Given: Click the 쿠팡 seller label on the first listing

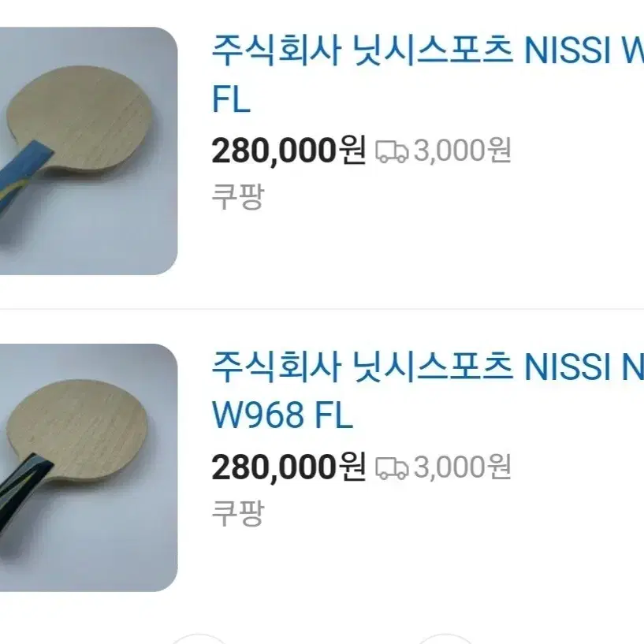Looking at the screenshot, I should 237,197.
